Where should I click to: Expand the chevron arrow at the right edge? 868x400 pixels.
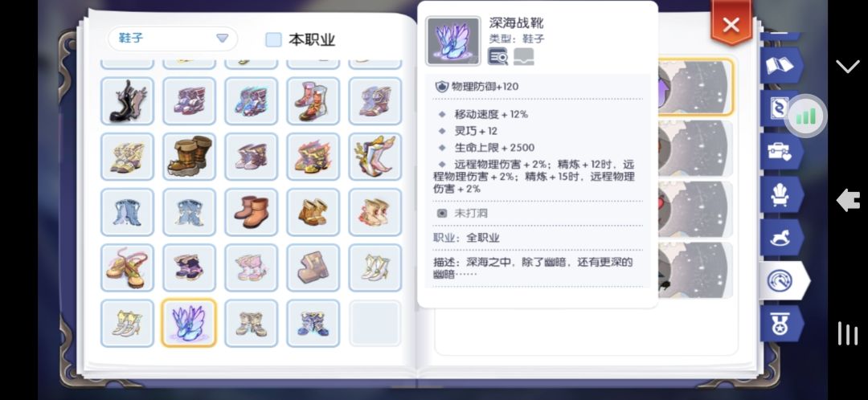pos(848,67)
